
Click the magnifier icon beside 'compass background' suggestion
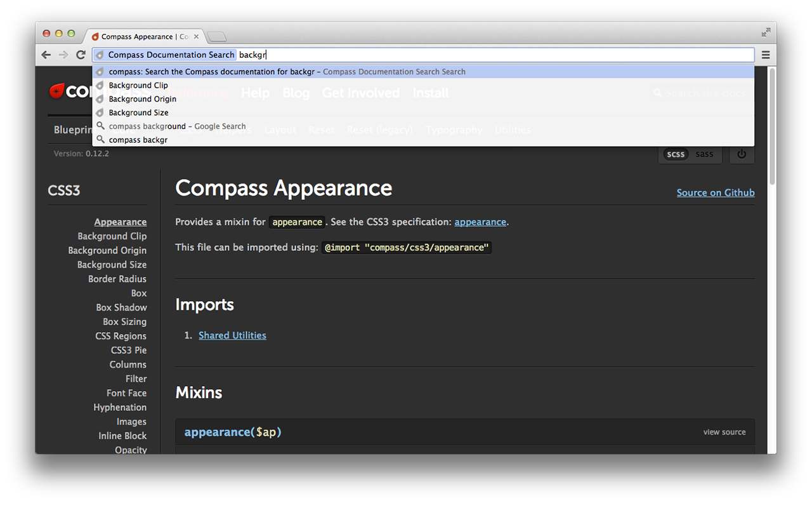click(x=100, y=126)
